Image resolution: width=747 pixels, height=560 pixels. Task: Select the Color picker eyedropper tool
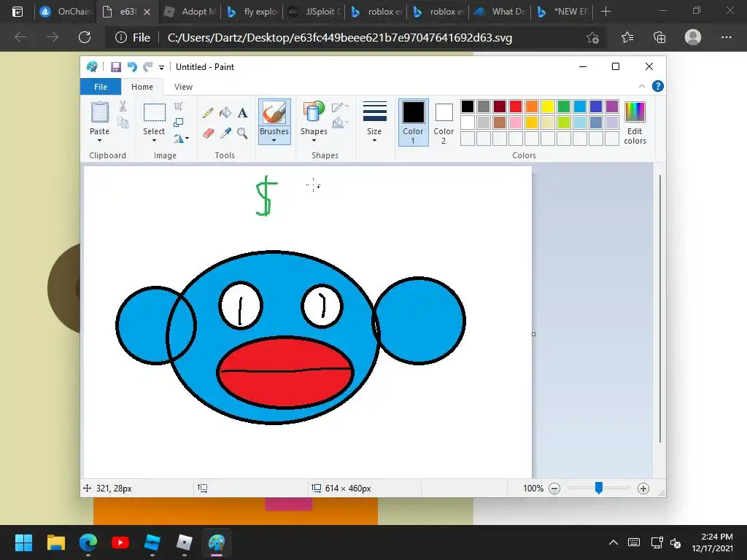pyautogui.click(x=225, y=133)
